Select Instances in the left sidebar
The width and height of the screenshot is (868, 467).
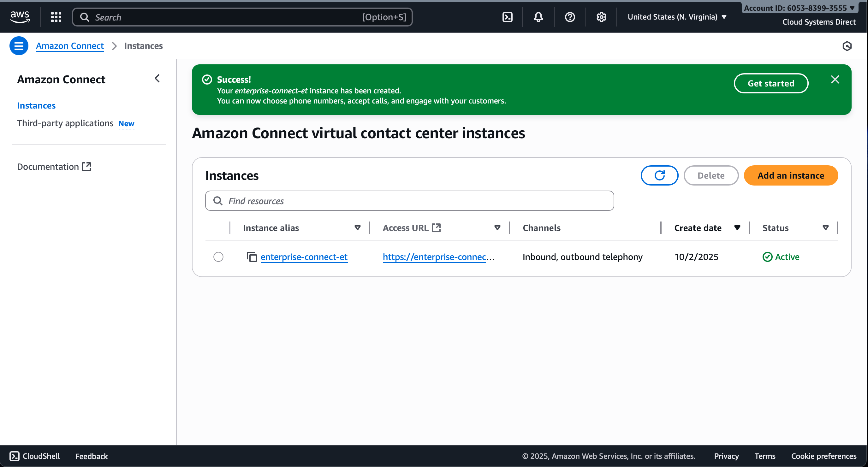36,105
